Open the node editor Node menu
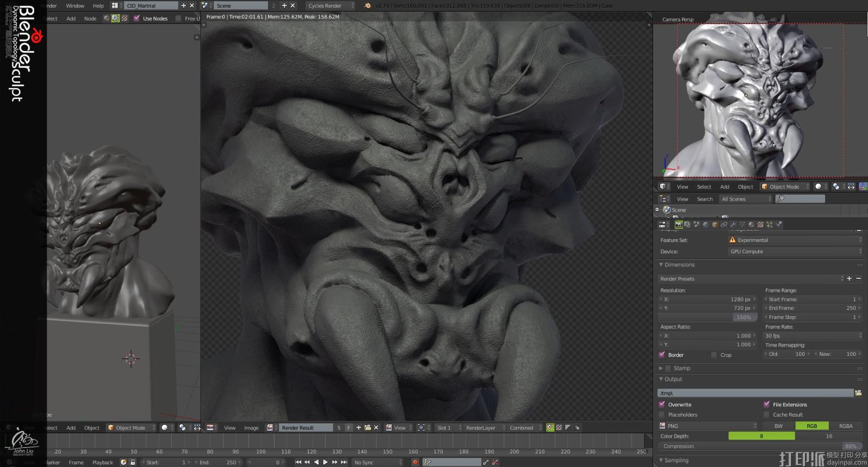This screenshot has width=868, height=467. (x=90, y=18)
